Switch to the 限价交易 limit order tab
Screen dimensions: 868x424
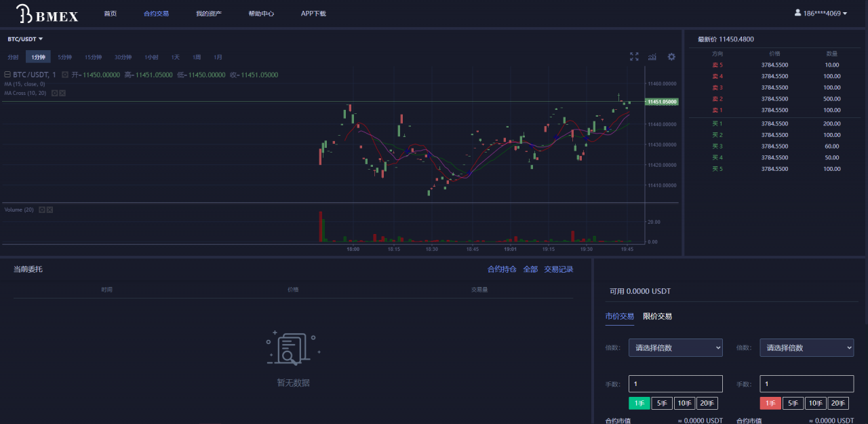[657, 316]
